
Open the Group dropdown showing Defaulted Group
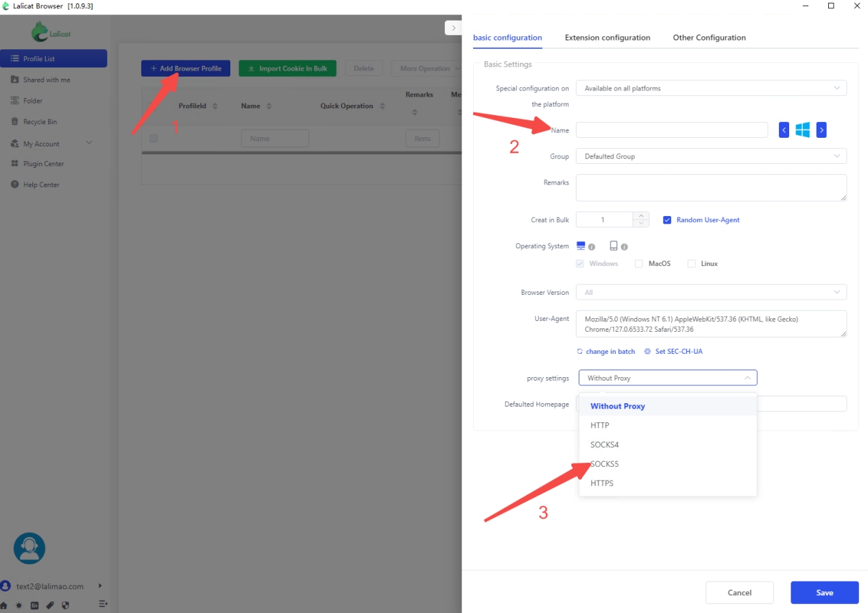click(x=711, y=156)
